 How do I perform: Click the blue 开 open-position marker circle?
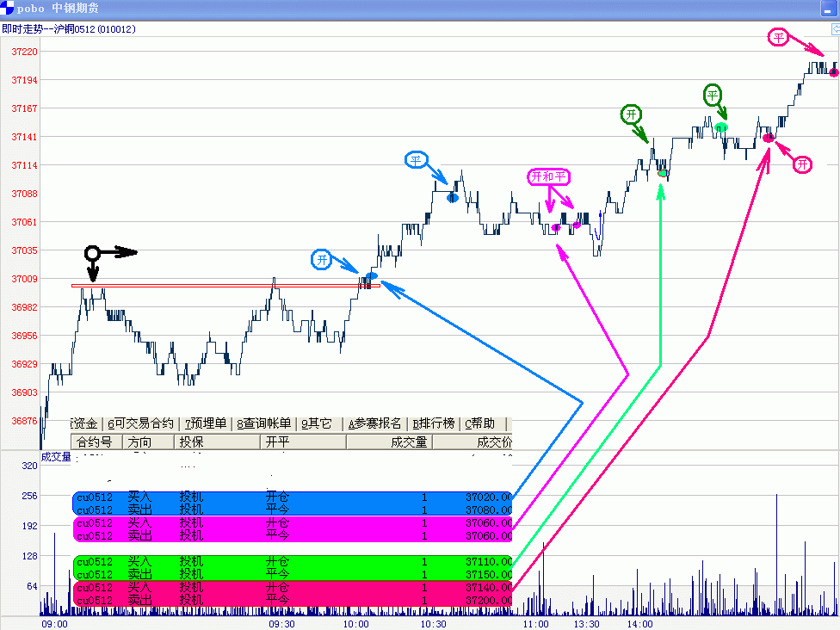click(x=321, y=259)
